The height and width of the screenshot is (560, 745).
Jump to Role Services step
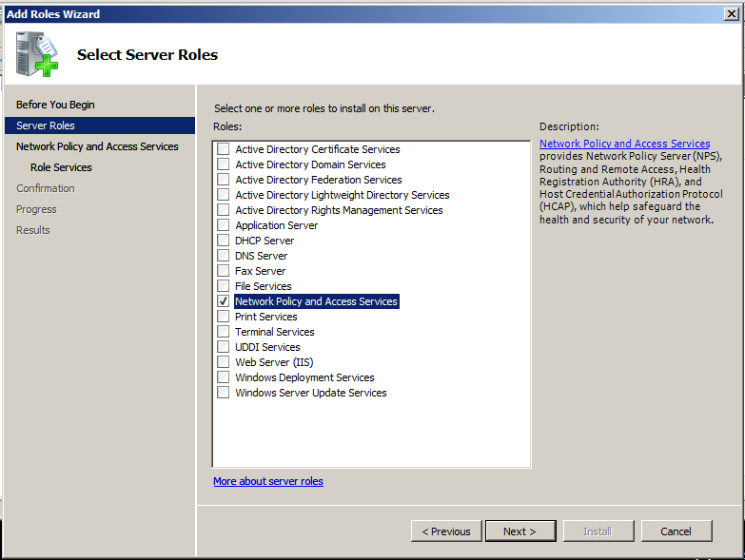tap(61, 167)
